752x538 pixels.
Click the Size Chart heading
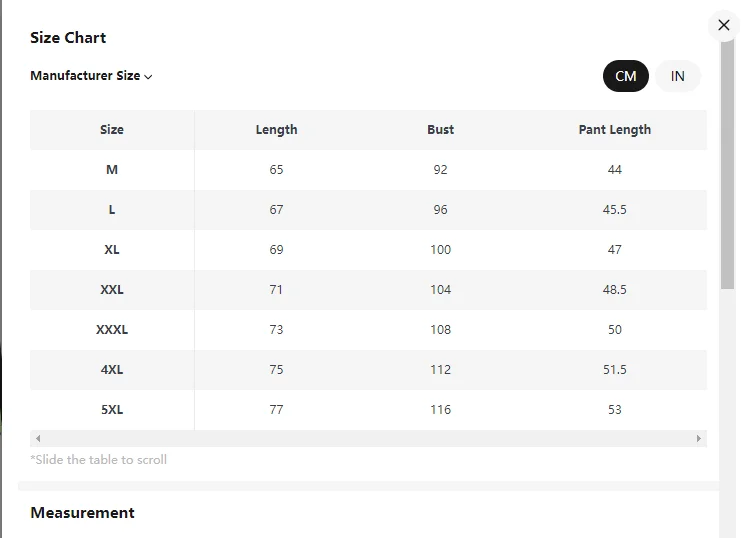[68, 38]
